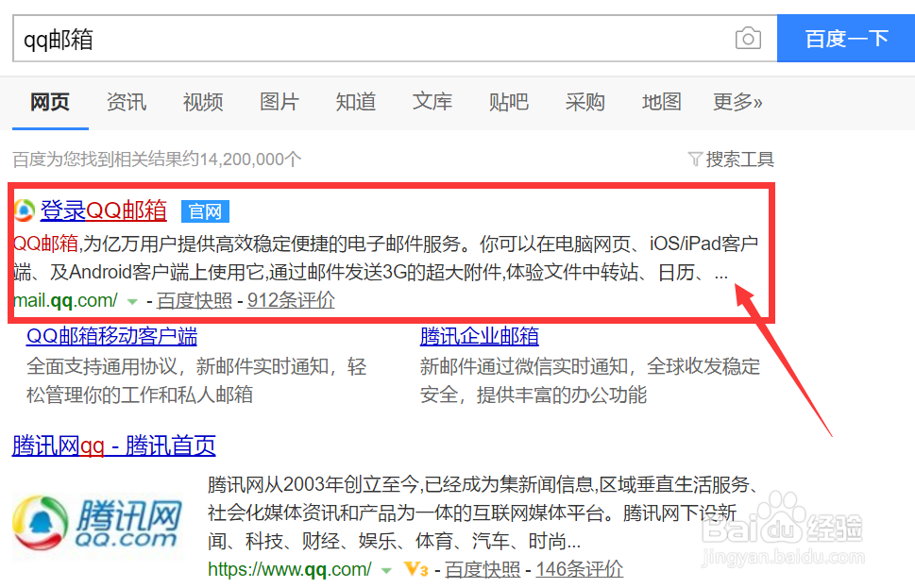Expand the arrow next to mail.qq.com/

(132, 302)
